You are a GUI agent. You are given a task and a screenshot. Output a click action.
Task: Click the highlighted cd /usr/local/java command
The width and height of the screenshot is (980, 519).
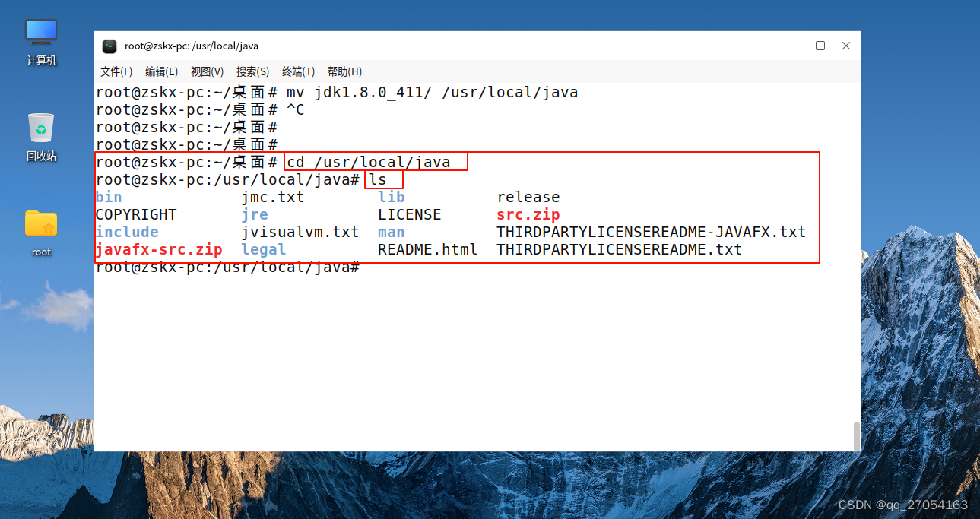[x=374, y=161]
